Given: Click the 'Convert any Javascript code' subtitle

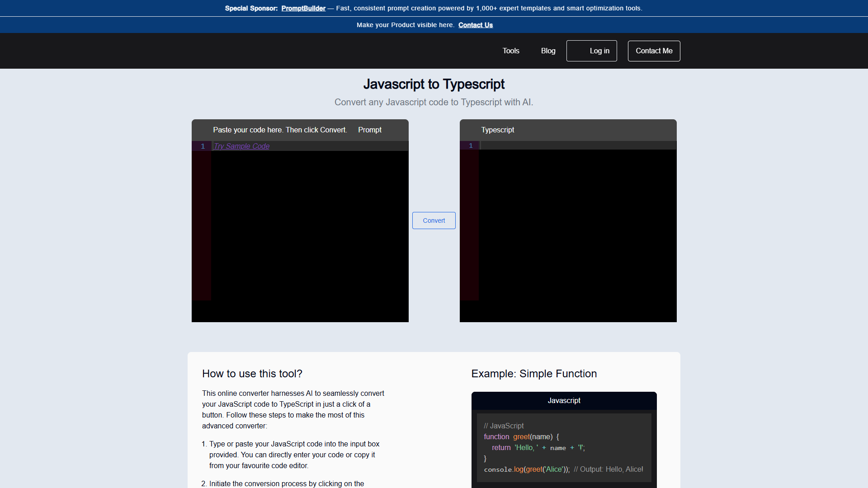Looking at the screenshot, I should point(434,102).
